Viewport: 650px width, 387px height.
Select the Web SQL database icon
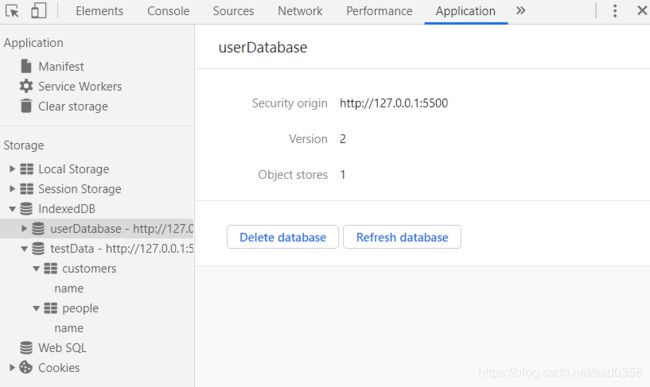26,348
